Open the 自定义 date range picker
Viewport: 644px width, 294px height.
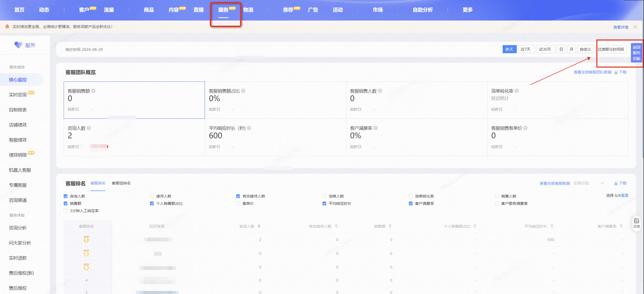[585, 49]
